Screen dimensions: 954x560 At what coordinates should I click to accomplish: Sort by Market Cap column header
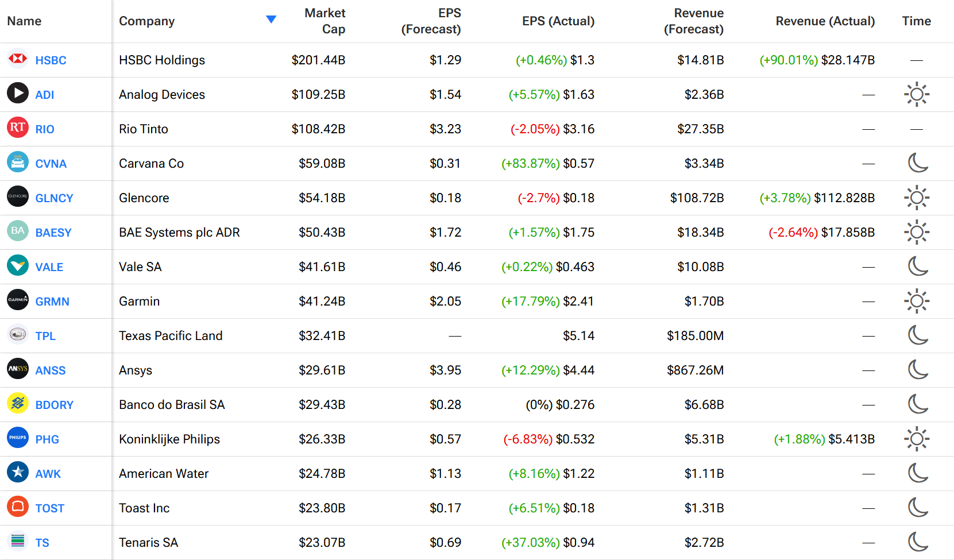tap(325, 21)
